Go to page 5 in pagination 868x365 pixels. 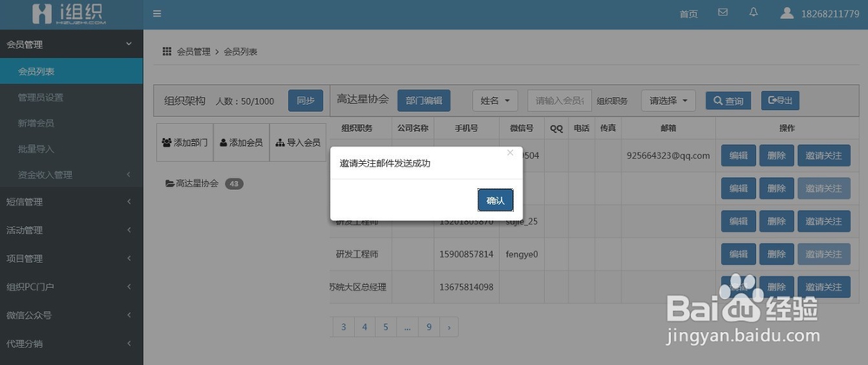[386, 327]
